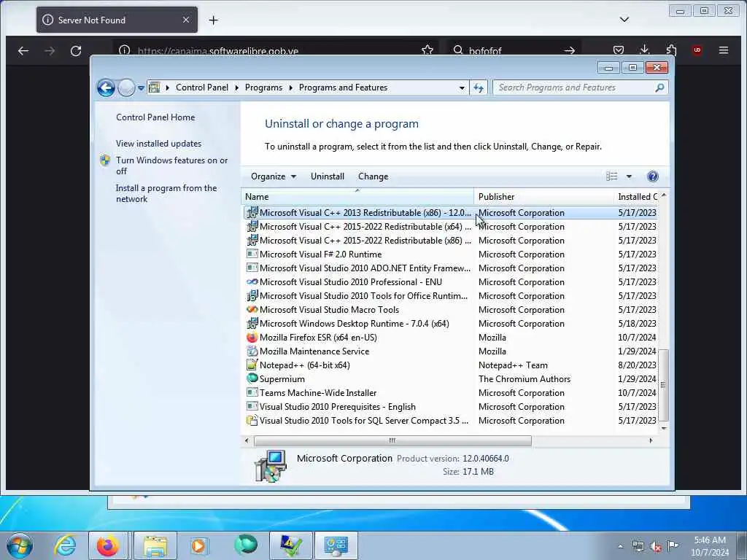Click change your view icon
The width and height of the screenshot is (747, 560).
coord(612,176)
